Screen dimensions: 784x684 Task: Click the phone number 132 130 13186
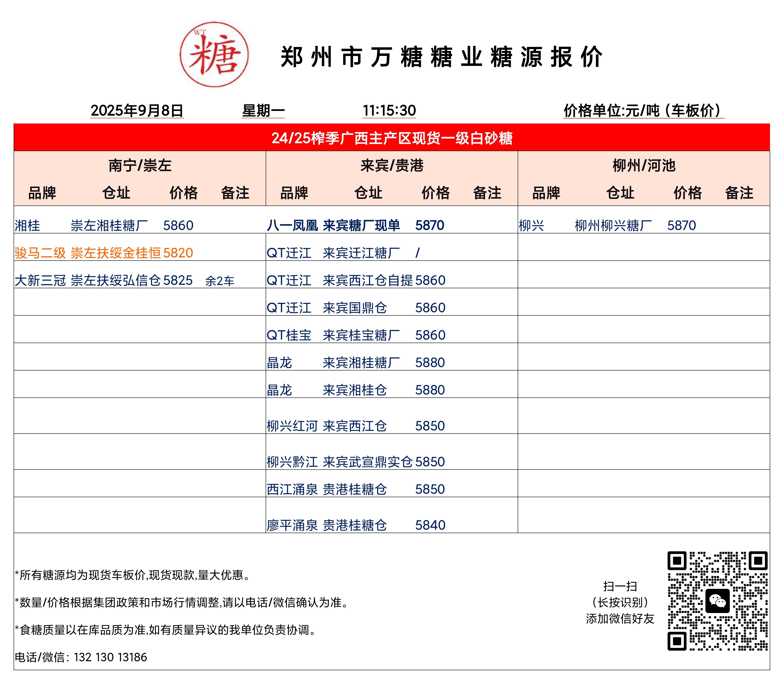(110, 657)
